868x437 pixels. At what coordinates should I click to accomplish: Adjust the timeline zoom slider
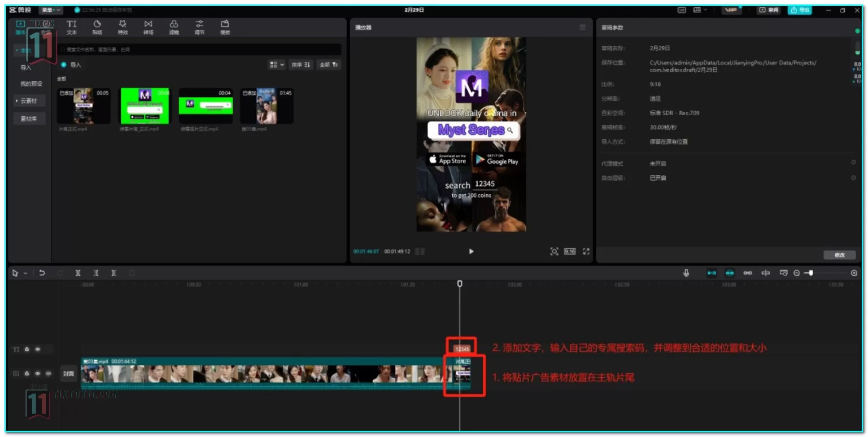[810, 273]
